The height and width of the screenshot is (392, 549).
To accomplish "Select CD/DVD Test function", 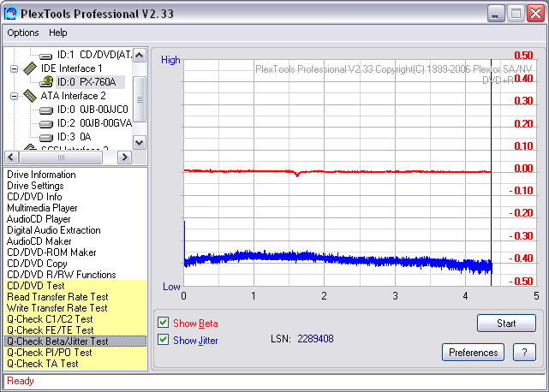I will coord(75,286).
